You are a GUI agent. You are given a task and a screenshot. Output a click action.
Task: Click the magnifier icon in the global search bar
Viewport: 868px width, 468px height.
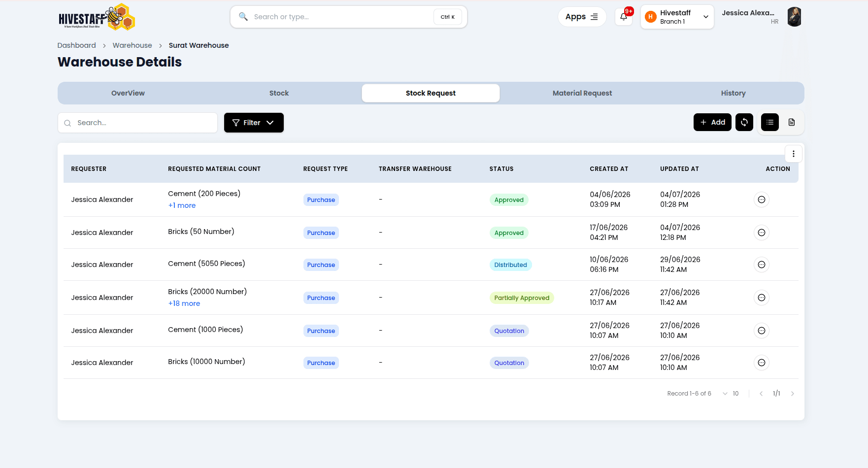[x=243, y=17]
